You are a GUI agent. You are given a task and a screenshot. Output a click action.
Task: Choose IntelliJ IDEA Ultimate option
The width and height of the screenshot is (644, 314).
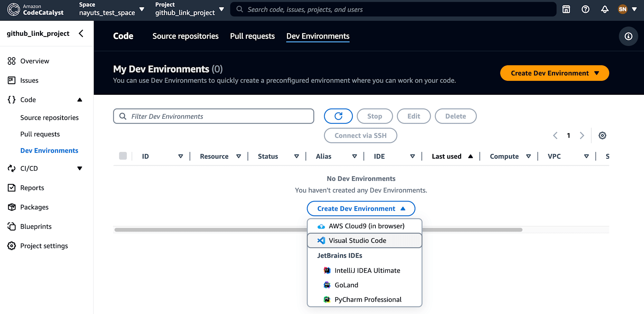point(365,270)
